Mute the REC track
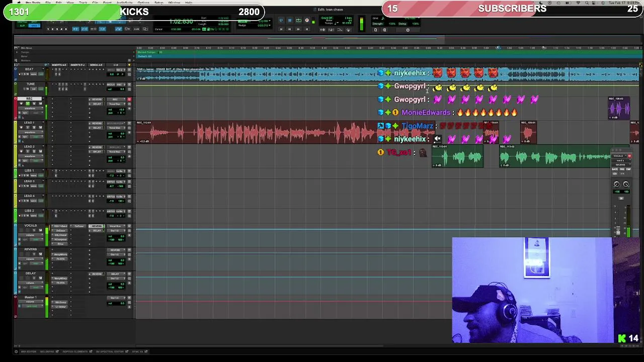This screenshot has height=362, width=644. [x=40, y=103]
